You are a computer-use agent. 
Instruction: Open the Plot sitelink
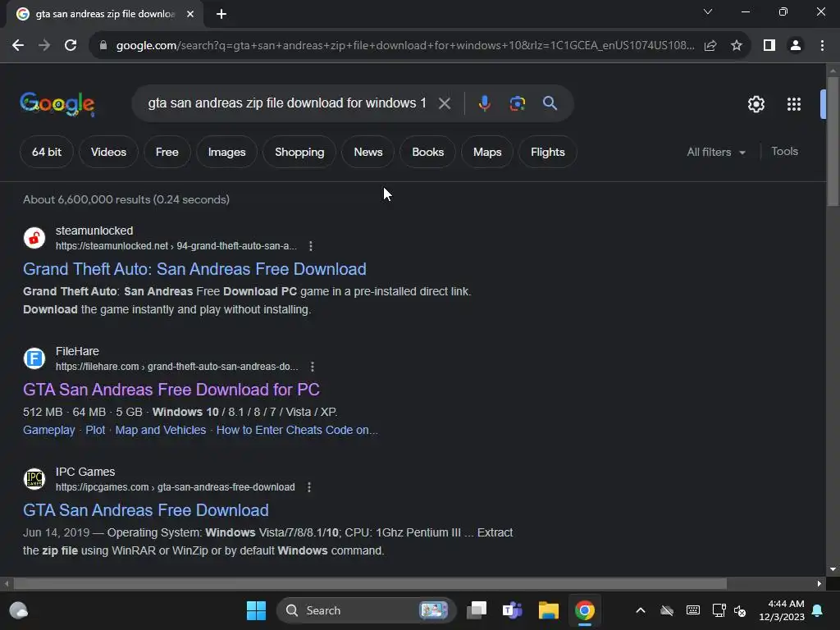pyautogui.click(x=95, y=430)
